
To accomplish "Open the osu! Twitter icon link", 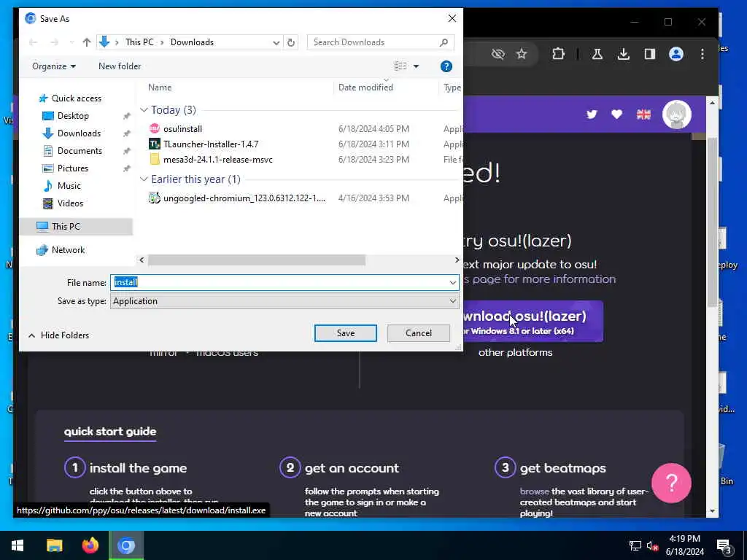I will (592, 114).
